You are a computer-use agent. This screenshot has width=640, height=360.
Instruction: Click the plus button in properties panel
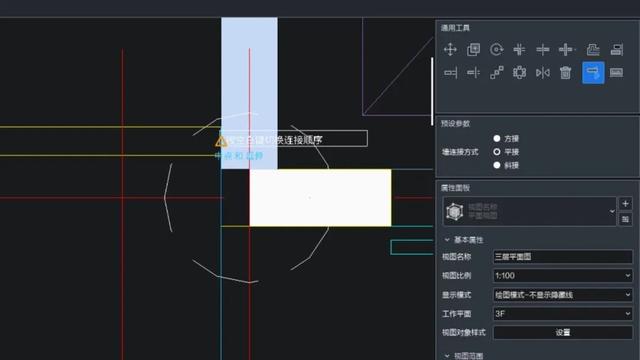point(625,204)
